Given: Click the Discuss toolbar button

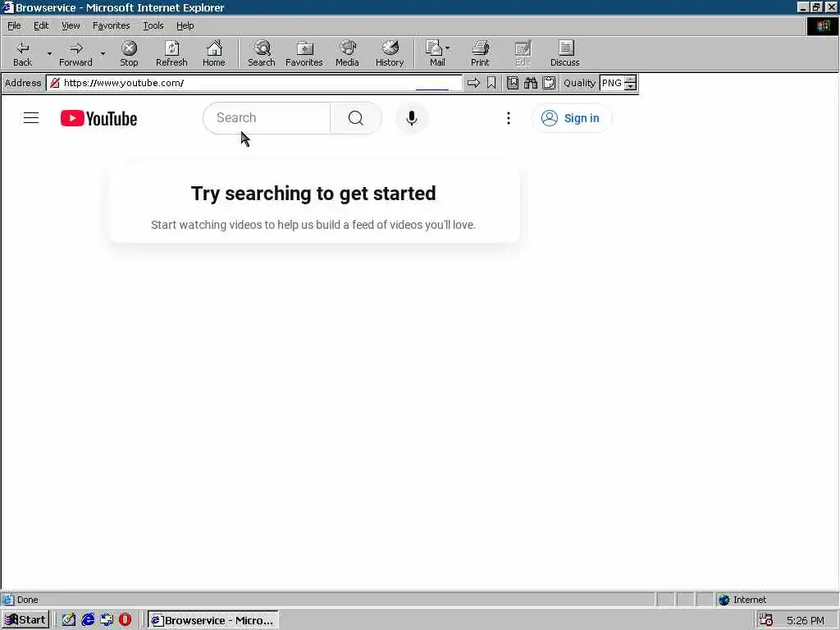Looking at the screenshot, I should coord(564,53).
